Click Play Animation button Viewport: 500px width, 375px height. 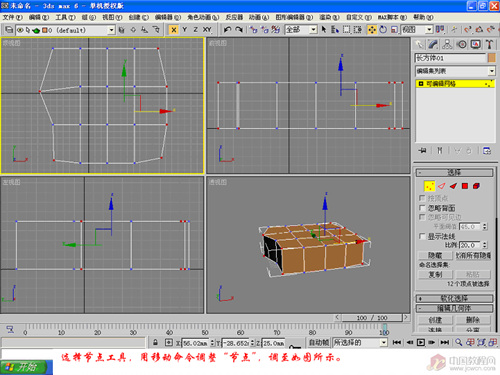(421, 342)
